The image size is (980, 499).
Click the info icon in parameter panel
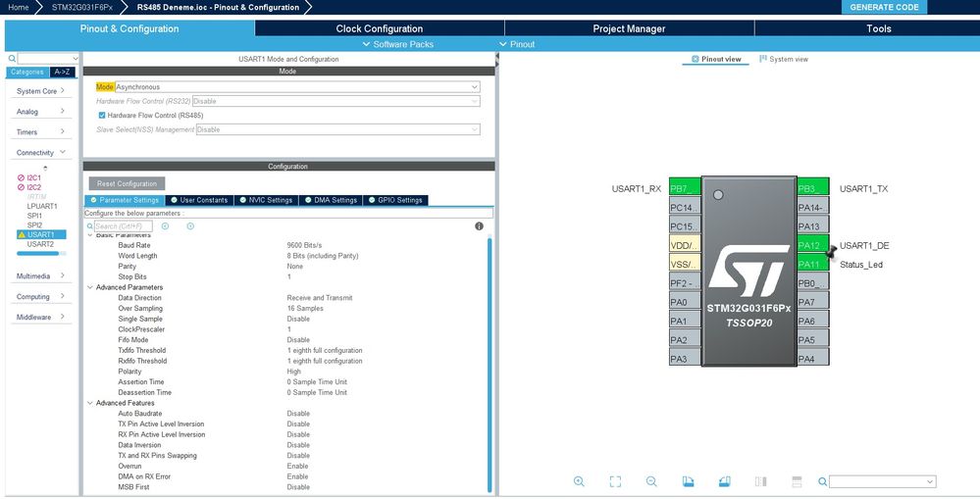479,226
